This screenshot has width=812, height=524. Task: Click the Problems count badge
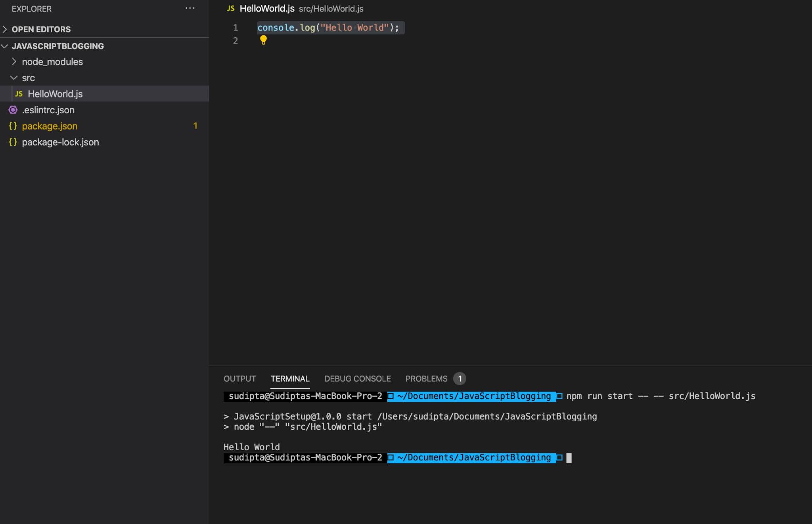pos(460,379)
